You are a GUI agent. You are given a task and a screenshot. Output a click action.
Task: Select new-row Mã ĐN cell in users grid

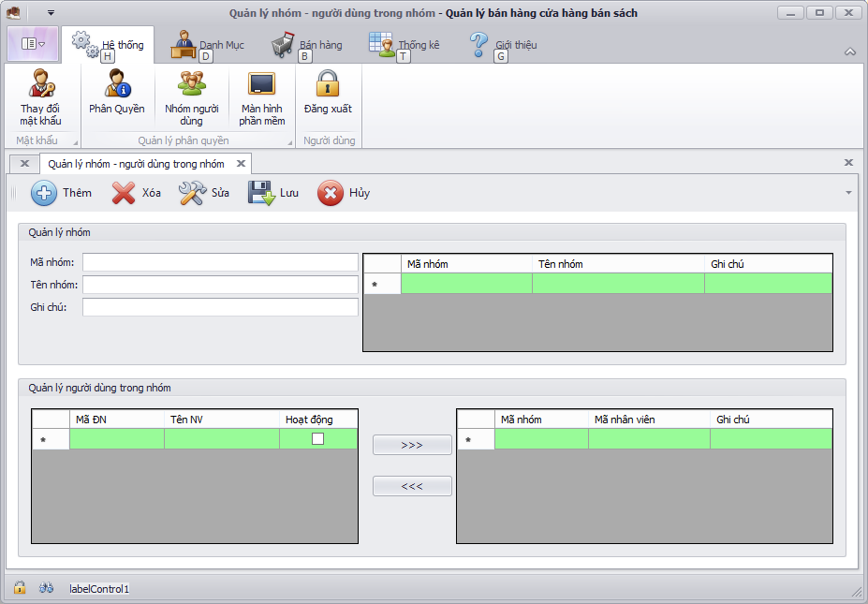(x=117, y=438)
